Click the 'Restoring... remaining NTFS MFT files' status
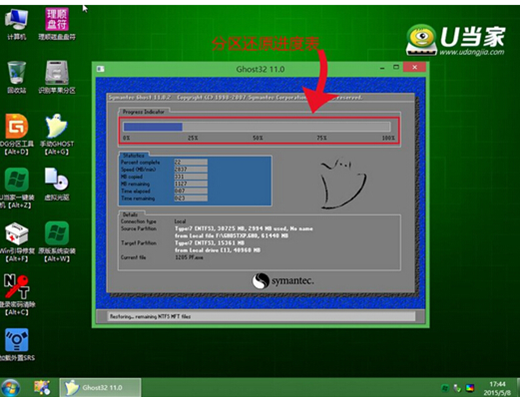Image resolution: width=520 pixels, height=397 pixels. 150,316
